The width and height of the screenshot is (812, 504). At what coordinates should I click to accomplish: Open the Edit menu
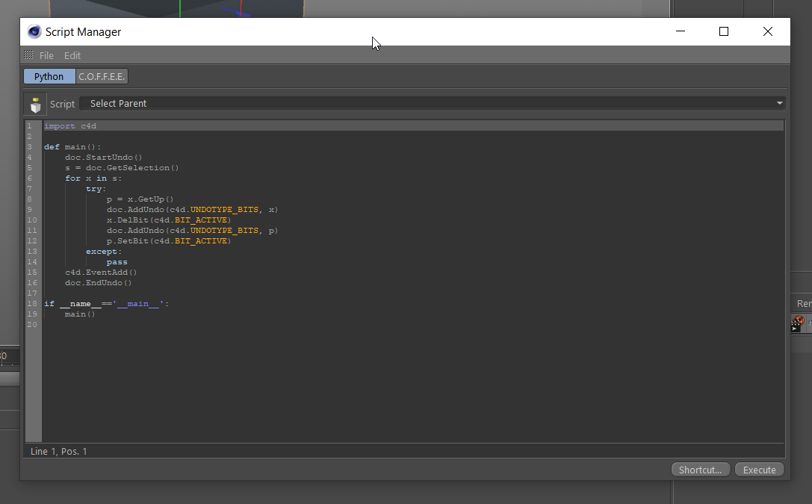pyautogui.click(x=72, y=55)
